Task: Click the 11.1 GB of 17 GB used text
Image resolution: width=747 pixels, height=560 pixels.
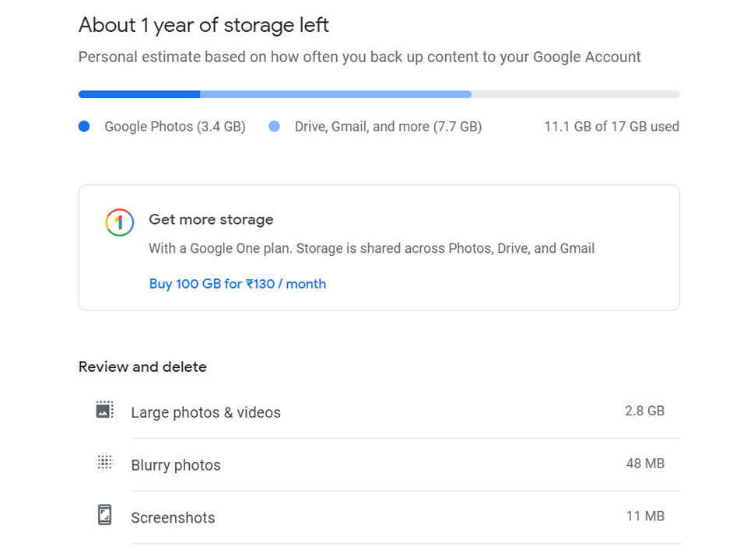Action: click(612, 127)
